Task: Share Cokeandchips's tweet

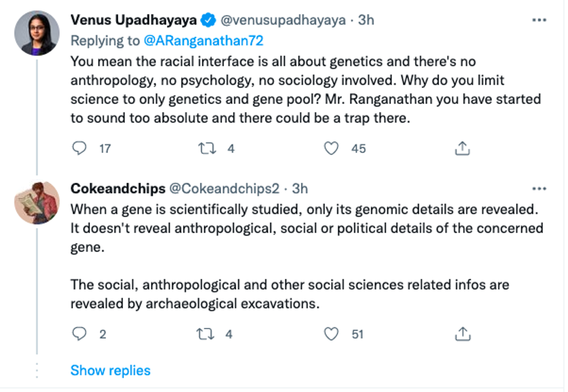Action: pyautogui.click(x=463, y=334)
